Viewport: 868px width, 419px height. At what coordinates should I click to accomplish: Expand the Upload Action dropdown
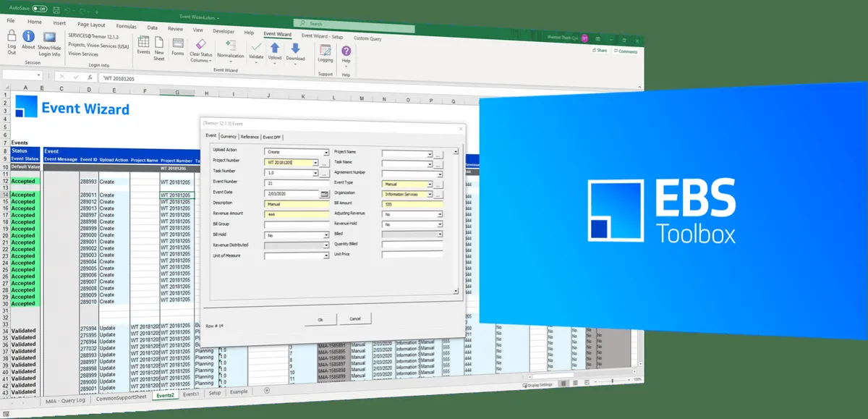click(x=326, y=153)
